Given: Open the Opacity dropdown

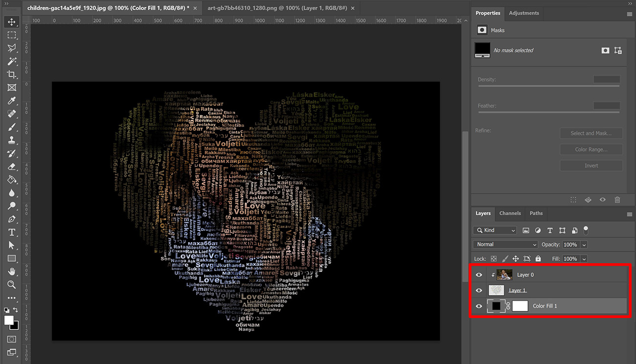Looking at the screenshot, I should coord(584,244).
